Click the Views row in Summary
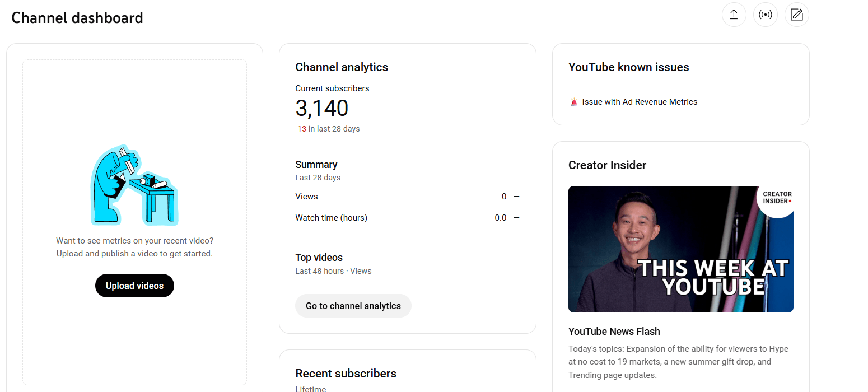 tap(407, 197)
